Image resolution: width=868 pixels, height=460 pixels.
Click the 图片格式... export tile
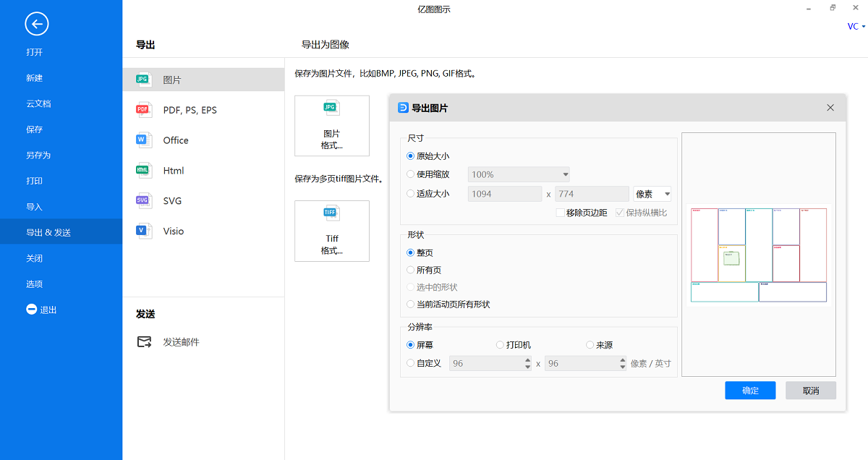click(x=332, y=126)
